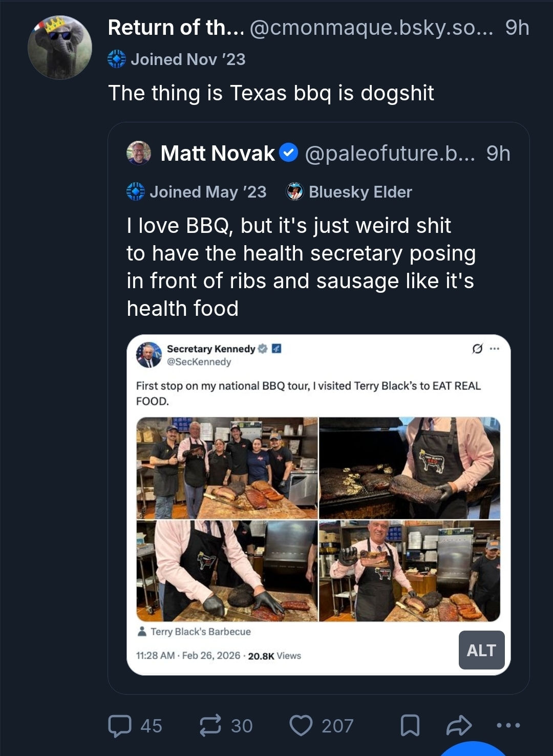Open the reply comment icon
Screen dimensions: 553x756
[120, 725]
